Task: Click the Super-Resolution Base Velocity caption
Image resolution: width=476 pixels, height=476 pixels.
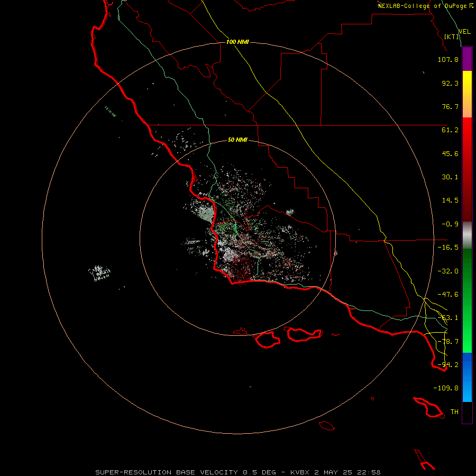Action: coord(237,472)
